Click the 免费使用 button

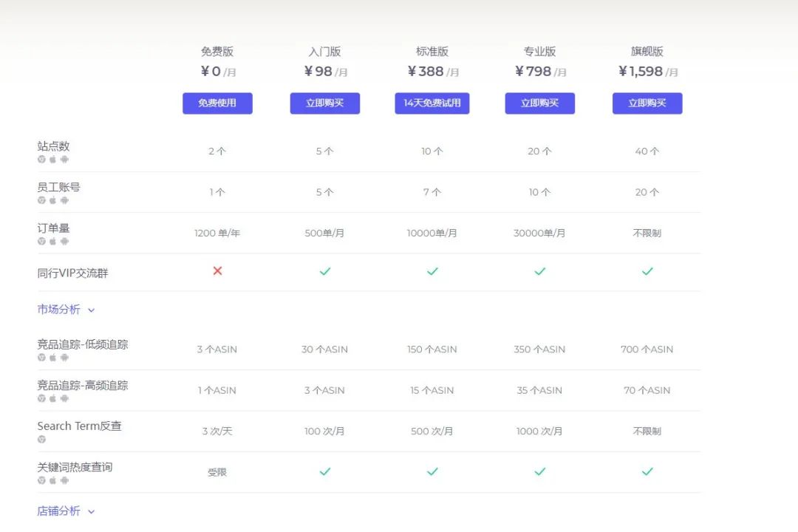[216, 103]
